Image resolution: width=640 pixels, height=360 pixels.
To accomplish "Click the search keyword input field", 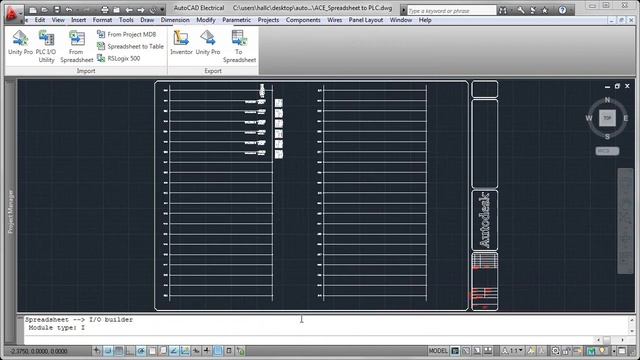I will [x=451, y=11].
